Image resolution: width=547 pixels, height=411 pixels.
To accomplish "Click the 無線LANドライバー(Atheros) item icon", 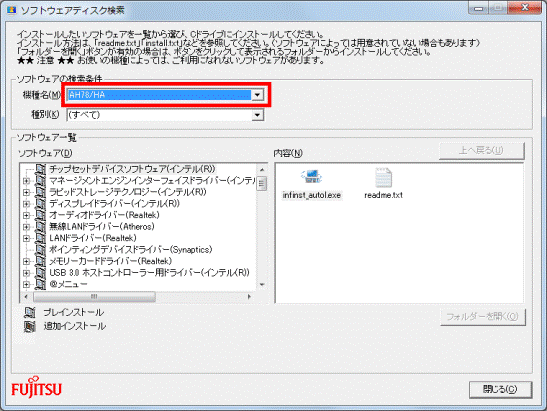I will point(40,226).
